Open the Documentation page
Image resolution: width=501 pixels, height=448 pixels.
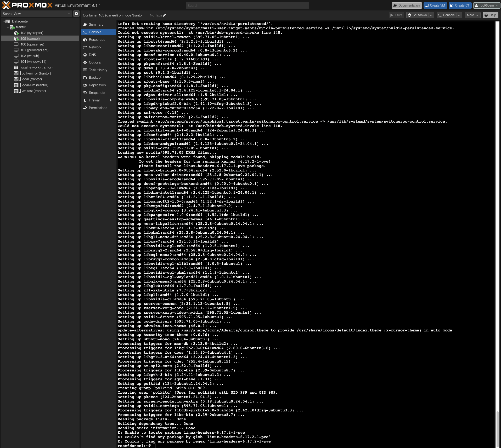click(x=407, y=5)
